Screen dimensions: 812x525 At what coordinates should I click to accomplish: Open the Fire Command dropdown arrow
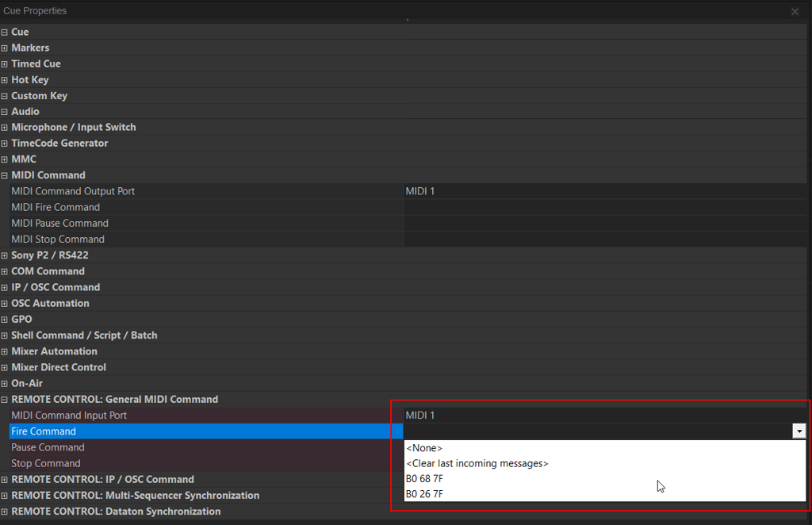coord(799,431)
